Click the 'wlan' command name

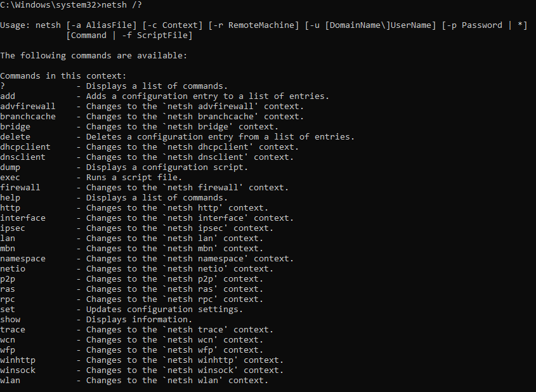10,381
